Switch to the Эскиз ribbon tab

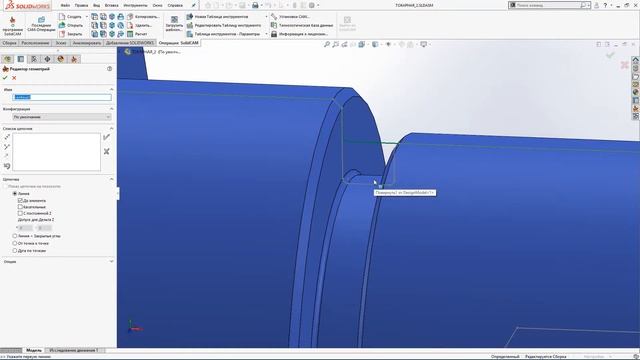tap(61, 43)
